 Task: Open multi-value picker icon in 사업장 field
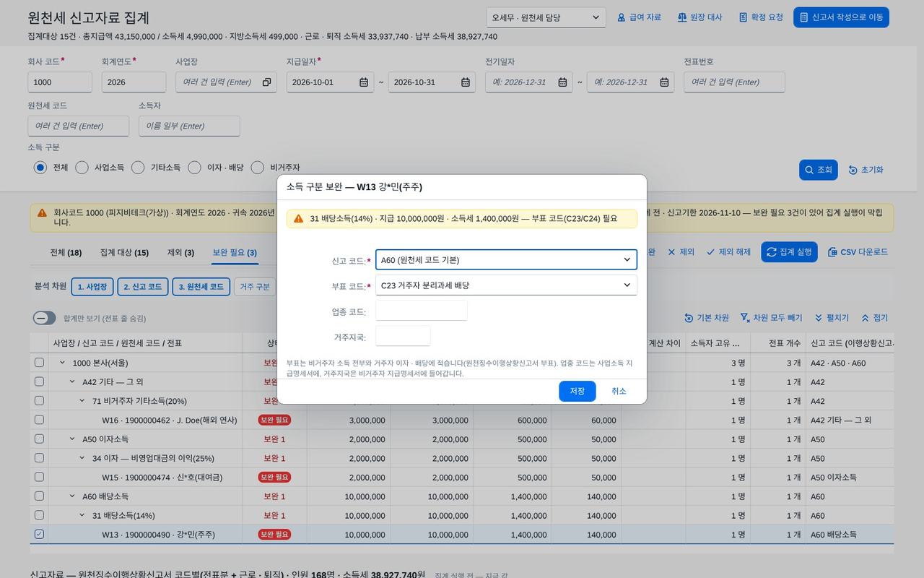tap(266, 82)
